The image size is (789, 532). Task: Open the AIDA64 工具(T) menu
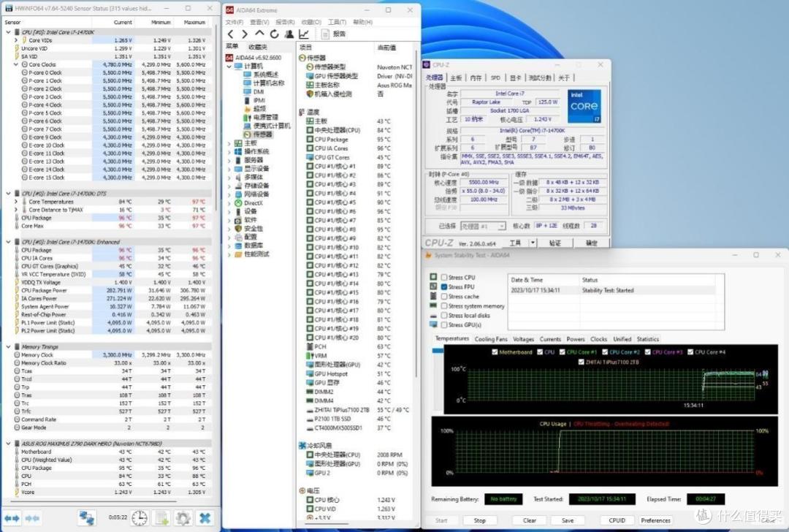[337, 22]
